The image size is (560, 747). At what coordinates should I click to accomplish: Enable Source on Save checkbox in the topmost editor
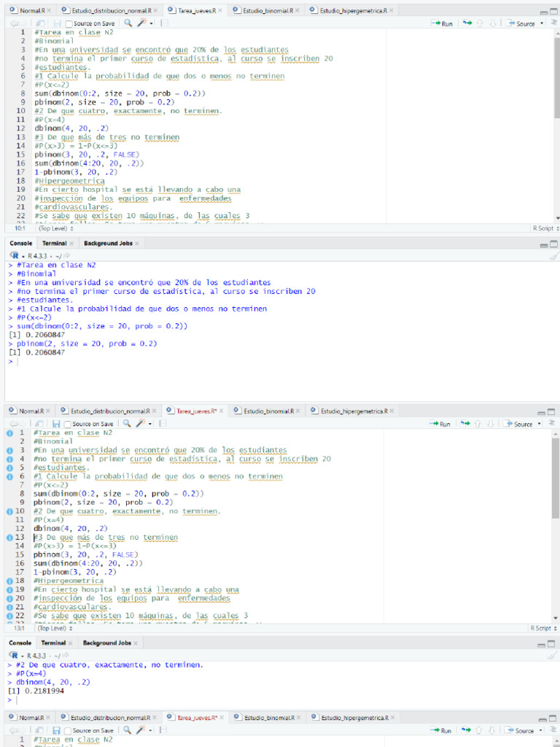(69, 24)
